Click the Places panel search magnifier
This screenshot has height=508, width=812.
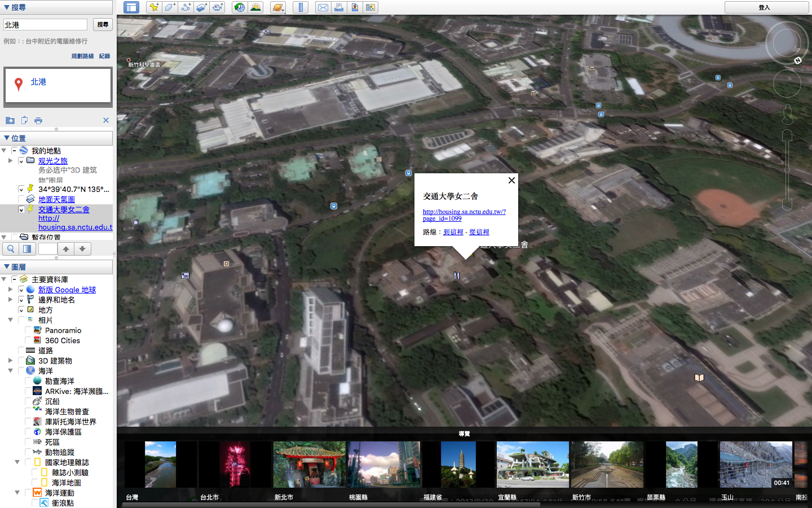10,249
